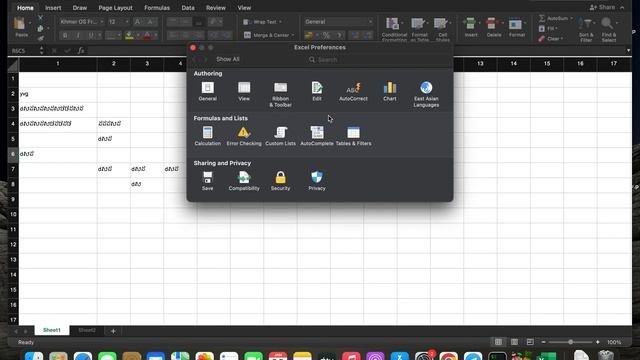Select the Home ribbon tab
This screenshot has width=640, height=360.
(x=25, y=8)
